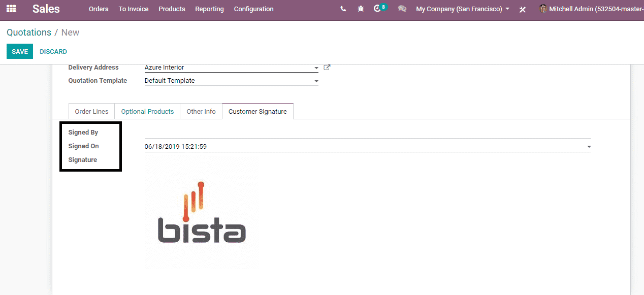Open the debug bug icon
Screen dimensions: 644x295
[361, 9]
